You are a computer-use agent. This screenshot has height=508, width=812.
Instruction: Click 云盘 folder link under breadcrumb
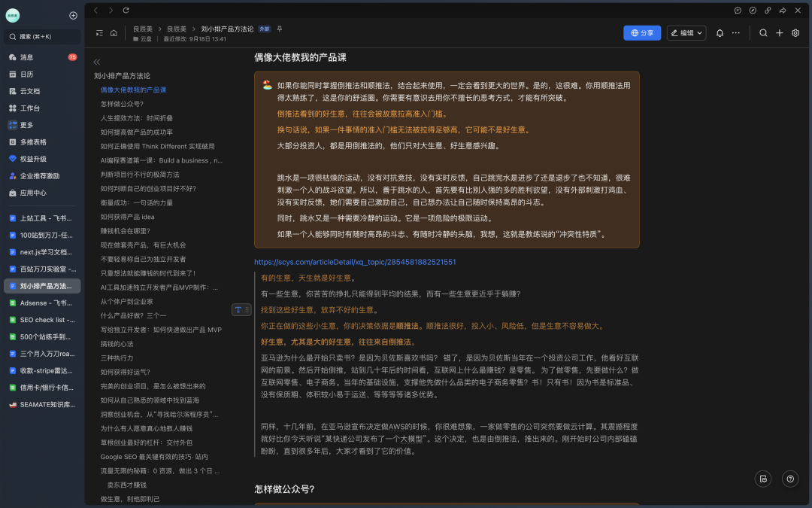pyautogui.click(x=142, y=39)
